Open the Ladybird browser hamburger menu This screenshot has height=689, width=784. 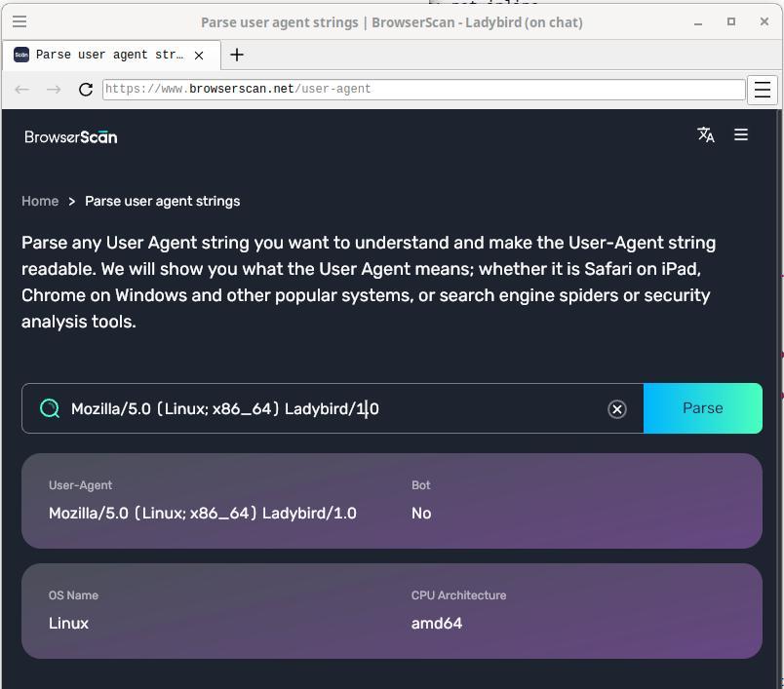762,90
